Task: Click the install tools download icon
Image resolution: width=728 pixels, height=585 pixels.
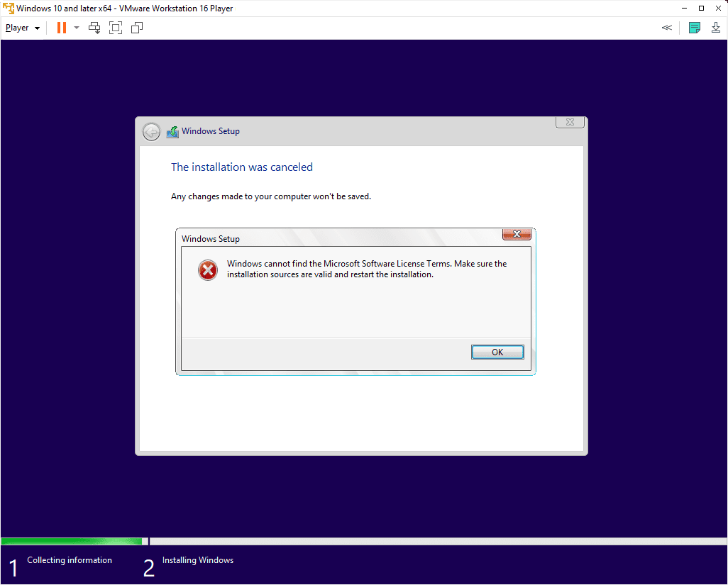Action: click(716, 28)
